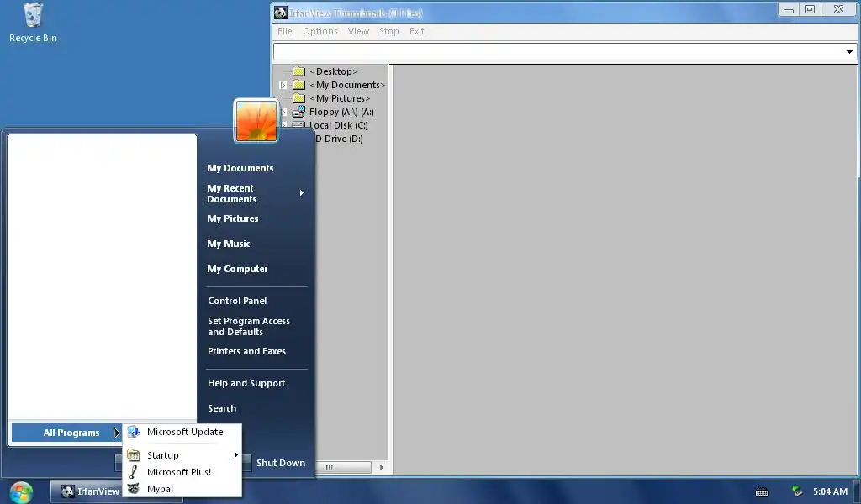Viewport: 861px width, 504px height.
Task: Click the IrfanView panda icon in title bar
Action: click(281, 13)
